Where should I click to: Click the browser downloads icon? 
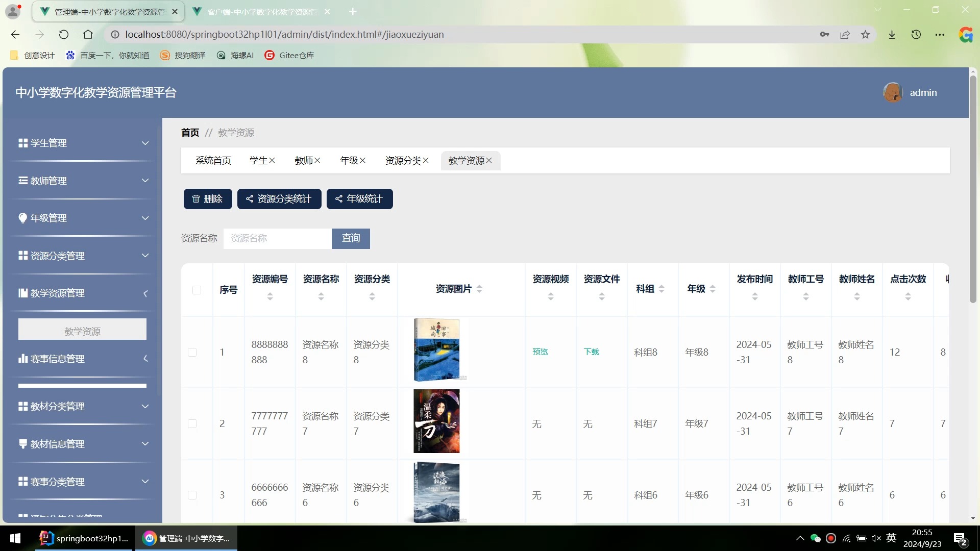click(892, 34)
